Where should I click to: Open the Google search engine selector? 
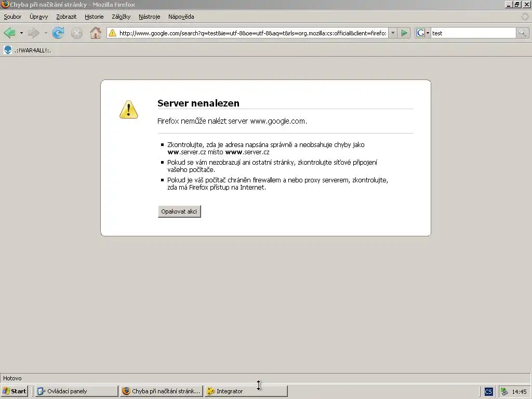(423, 33)
